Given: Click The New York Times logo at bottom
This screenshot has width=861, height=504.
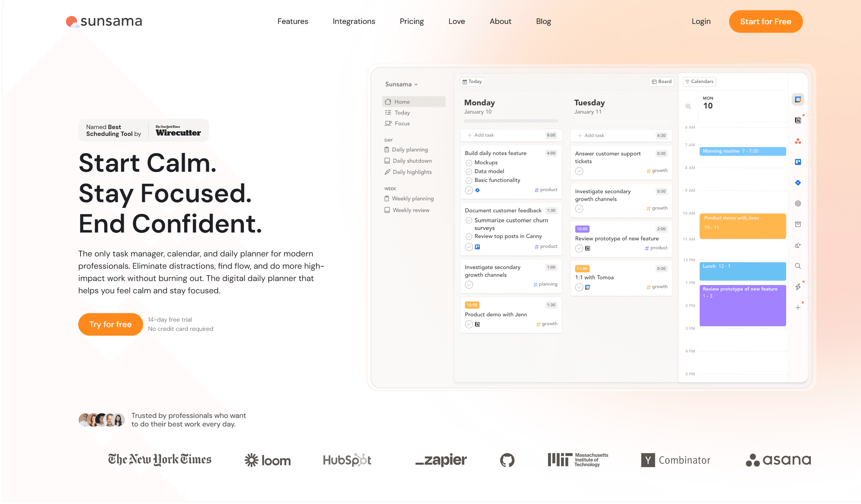Looking at the screenshot, I should click(x=160, y=460).
